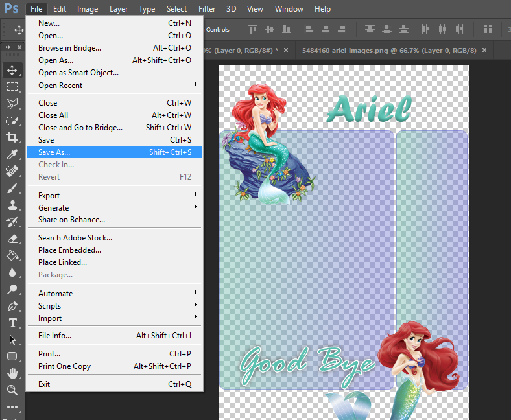The width and height of the screenshot is (511, 420).
Task: Select the Crop tool
Action: (x=12, y=137)
